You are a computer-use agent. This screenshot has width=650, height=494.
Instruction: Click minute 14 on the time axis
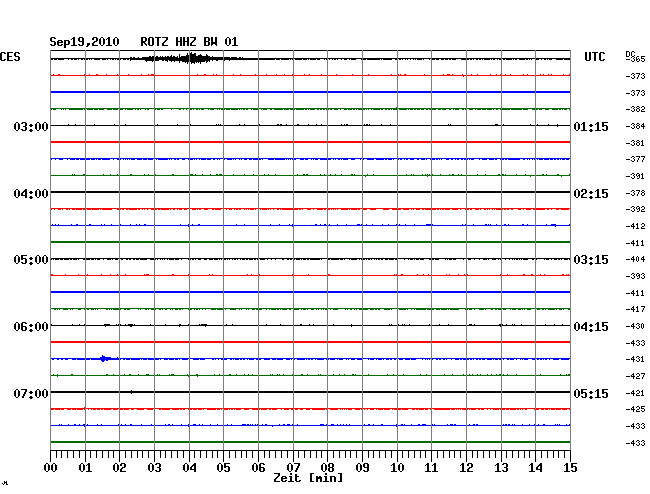pyautogui.click(x=535, y=468)
